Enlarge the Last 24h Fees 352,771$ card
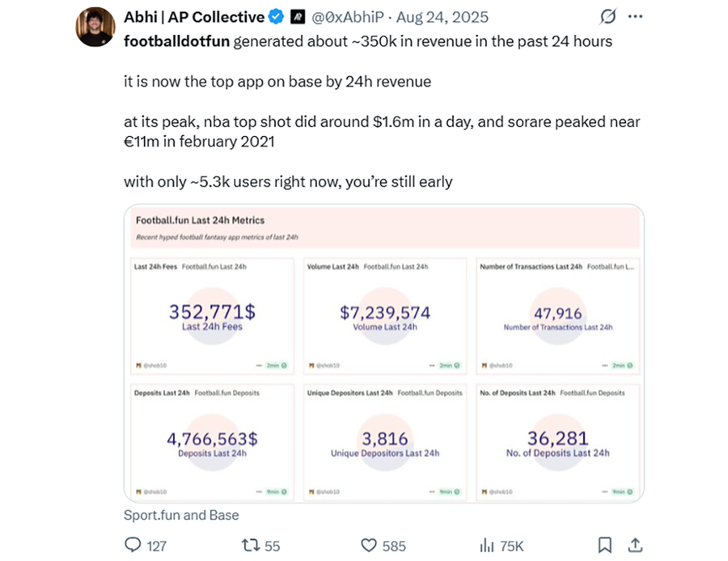728x561 pixels. point(212,316)
